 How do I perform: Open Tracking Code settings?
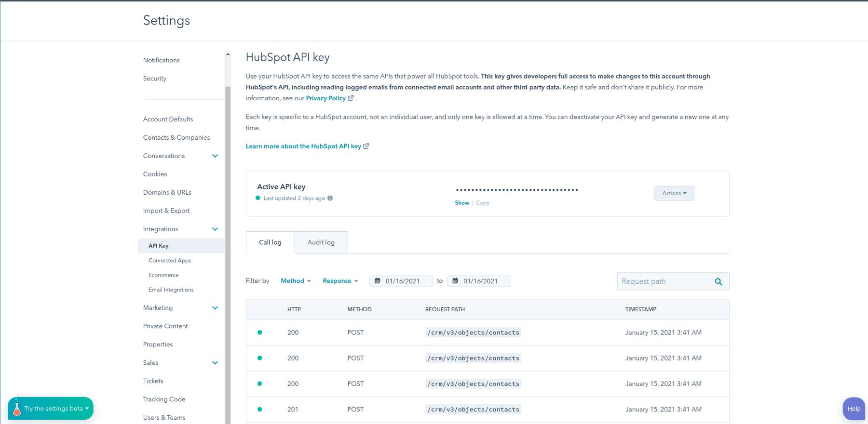click(164, 399)
